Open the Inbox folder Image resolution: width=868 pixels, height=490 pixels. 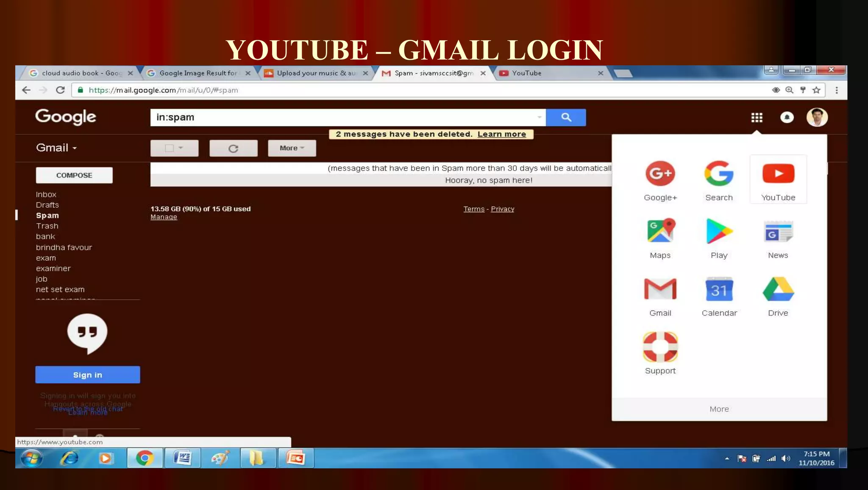46,194
